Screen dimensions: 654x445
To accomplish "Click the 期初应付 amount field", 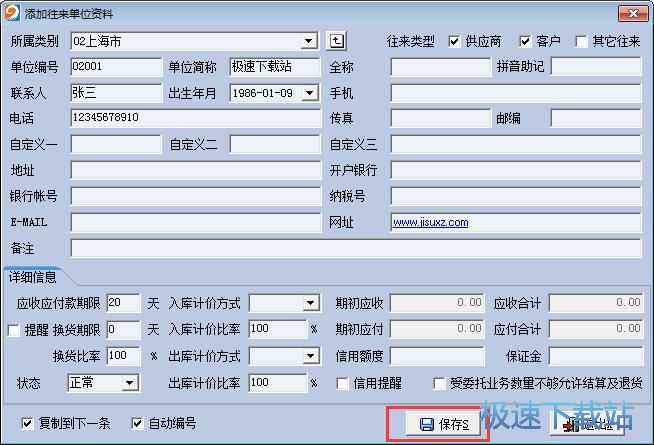I will tap(438, 329).
